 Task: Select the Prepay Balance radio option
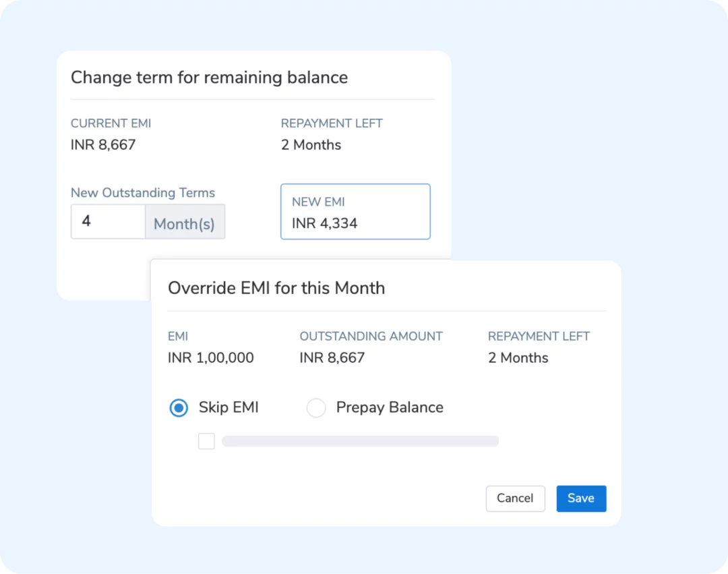coord(315,408)
